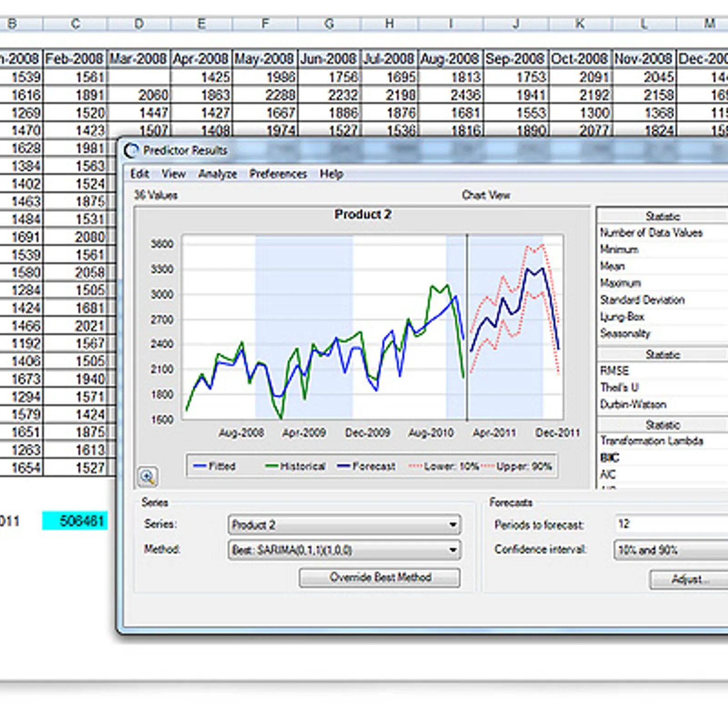Click the Feb-2008 column heading cell
The image size is (728, 728).
point(75,59)
